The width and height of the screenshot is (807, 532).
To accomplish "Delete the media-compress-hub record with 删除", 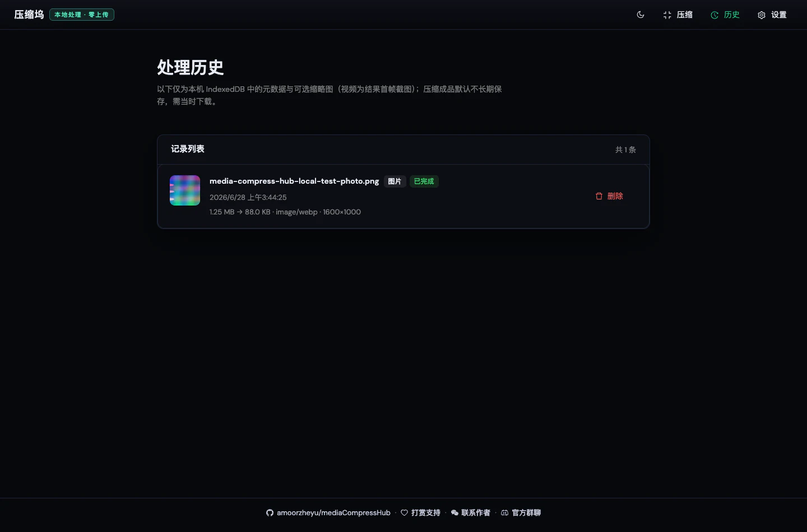I will pos(609,196).
